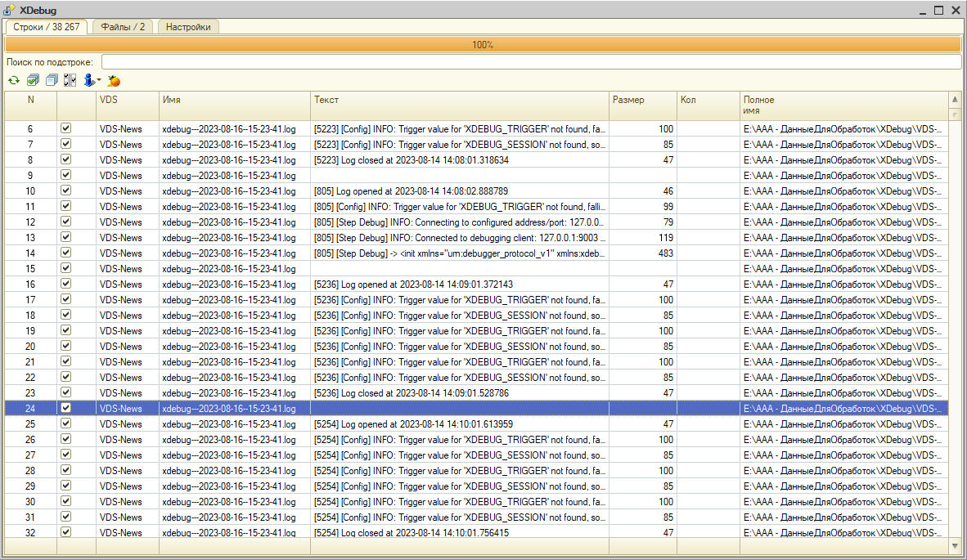967x560 pixels.
Task: Open the Настройки tab
Action: pyautogui.click(x=188, y=27)
